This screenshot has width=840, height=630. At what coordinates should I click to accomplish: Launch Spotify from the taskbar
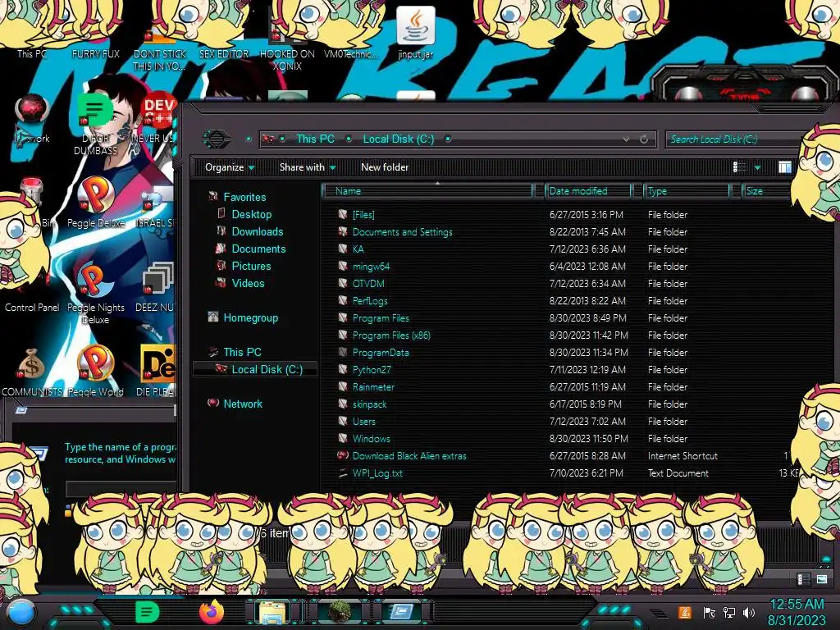click(x=148, y=612)
